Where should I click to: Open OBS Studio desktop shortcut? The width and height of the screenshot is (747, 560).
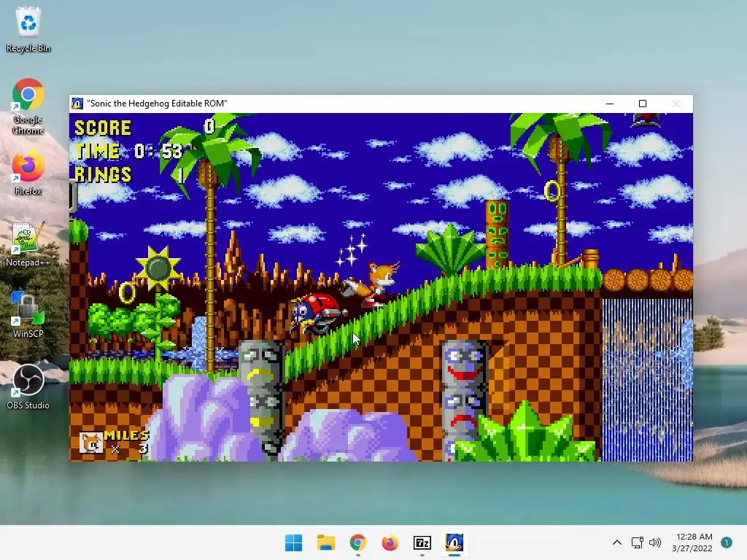28,386
